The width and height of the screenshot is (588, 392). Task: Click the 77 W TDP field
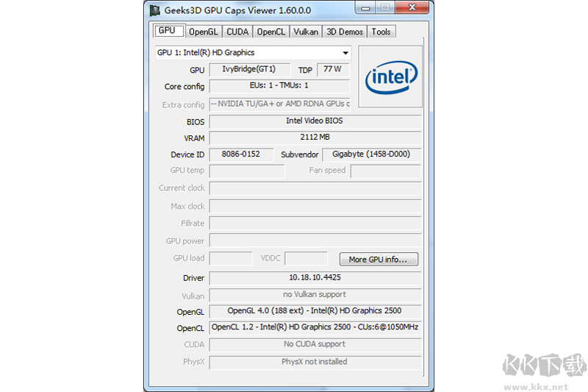coord(333,69)
